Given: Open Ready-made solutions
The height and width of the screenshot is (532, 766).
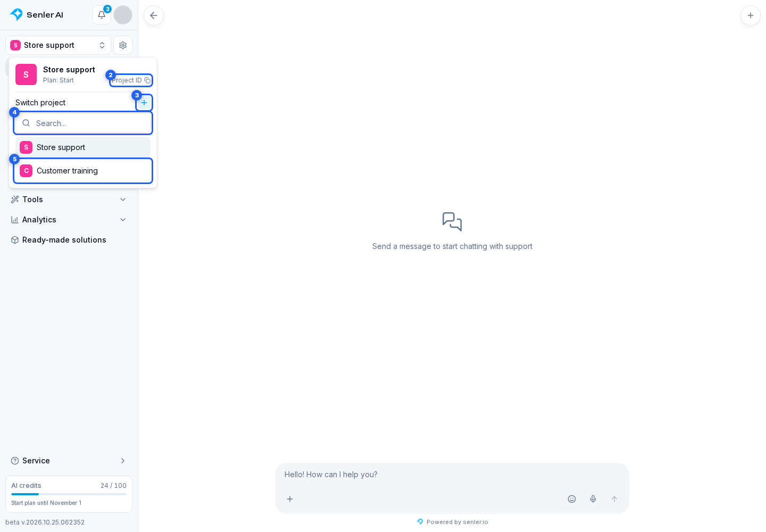Looking at the screenshot, I should (69, 240).
